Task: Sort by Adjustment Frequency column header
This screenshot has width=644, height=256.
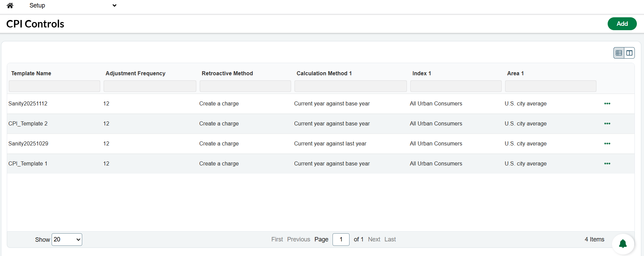Action: (x=136, y=73)
